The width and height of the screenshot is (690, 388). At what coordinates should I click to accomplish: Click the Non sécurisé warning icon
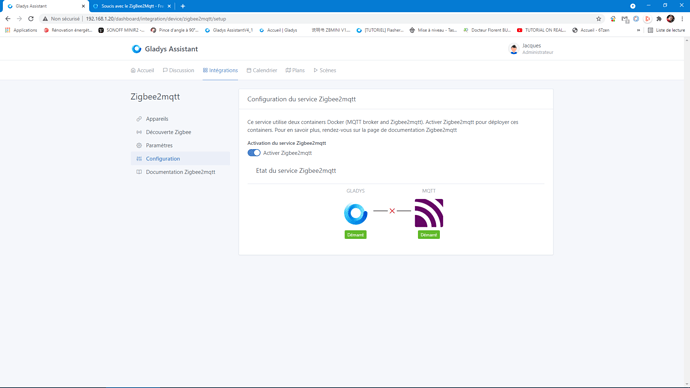click(x=45, y=19)
